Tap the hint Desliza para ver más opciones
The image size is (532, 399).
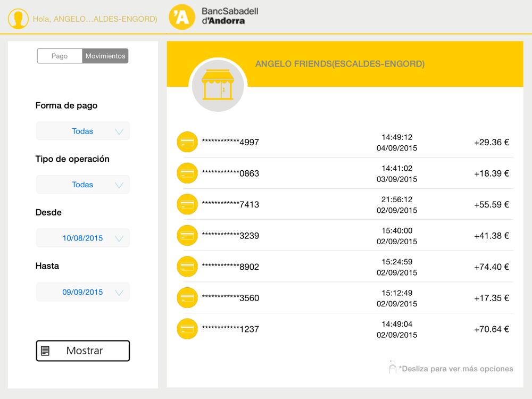456,369
